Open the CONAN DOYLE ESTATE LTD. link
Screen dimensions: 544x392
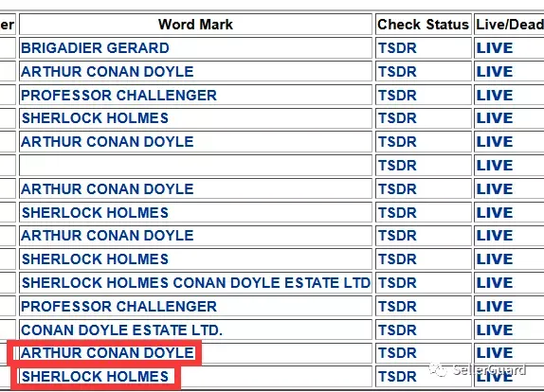pos(121,330)
